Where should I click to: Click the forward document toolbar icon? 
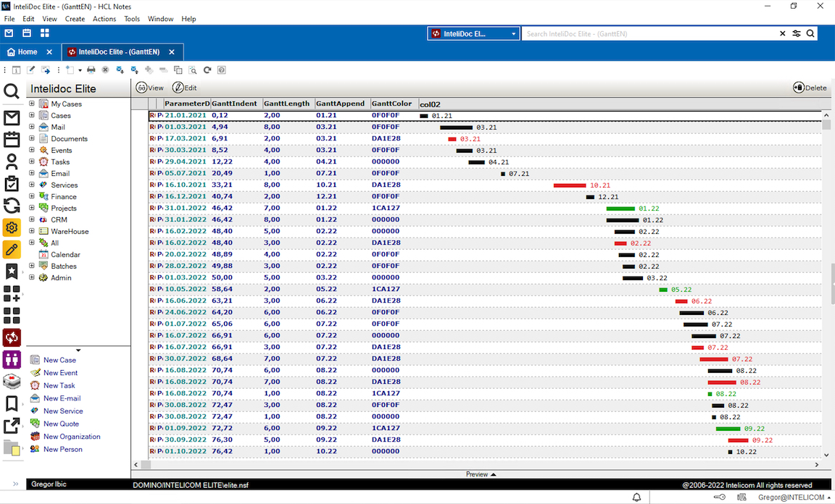pos(46,70)
